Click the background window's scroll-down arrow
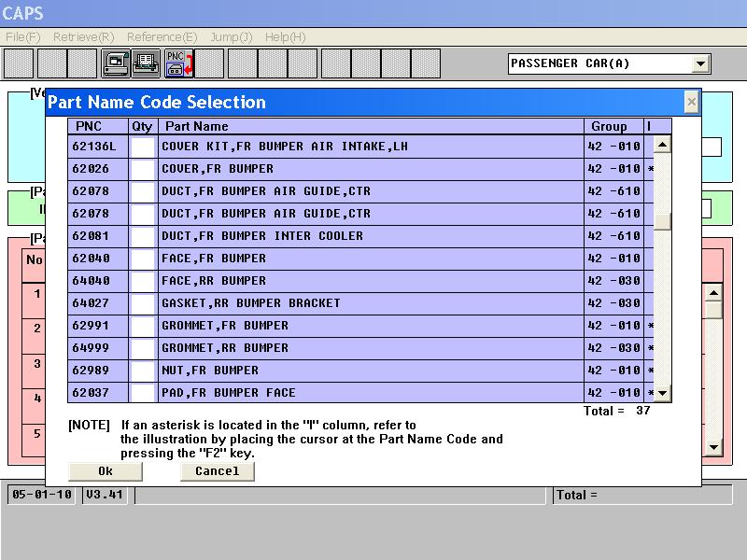Image resolution: width=747 pixels, height=560 pixels. click(x=713, y=447)
